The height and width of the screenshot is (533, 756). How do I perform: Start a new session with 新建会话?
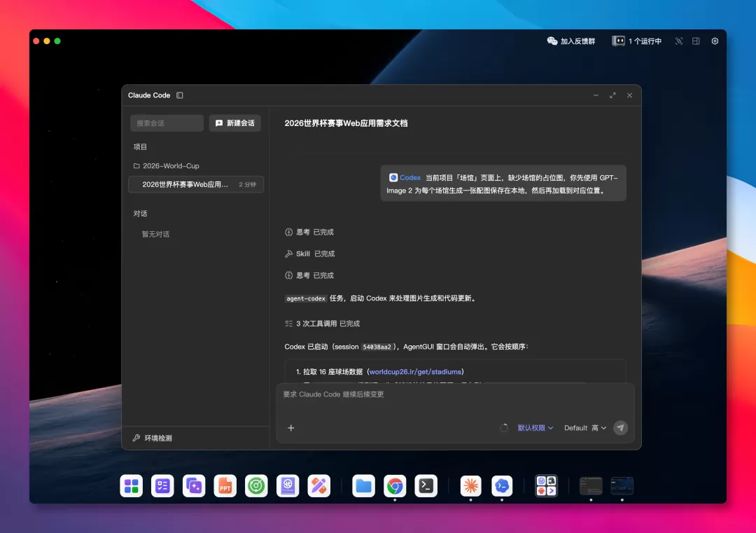[234, 123]
